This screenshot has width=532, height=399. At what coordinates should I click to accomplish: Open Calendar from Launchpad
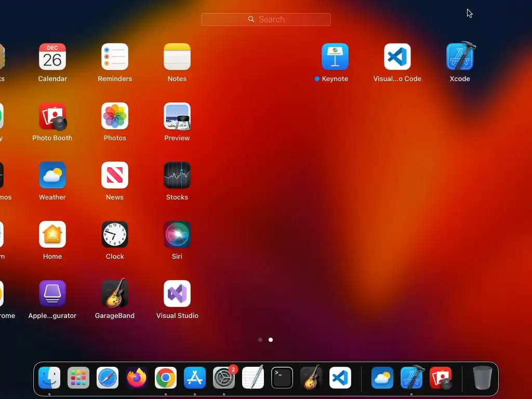pos(52,57)
